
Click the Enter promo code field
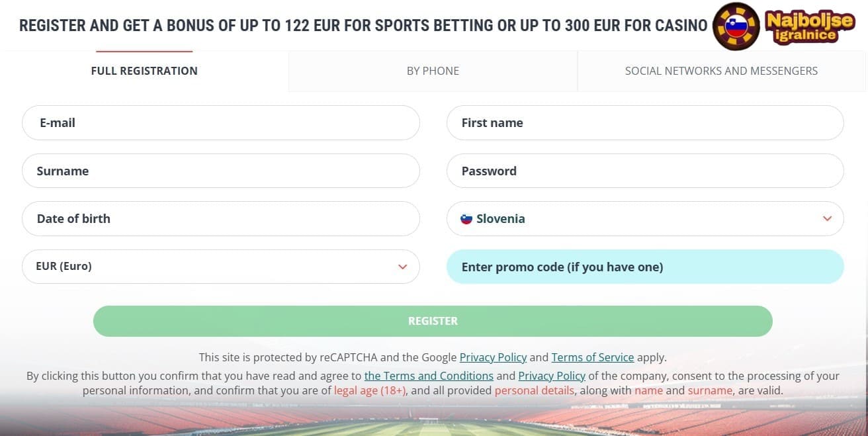point(645,267)
